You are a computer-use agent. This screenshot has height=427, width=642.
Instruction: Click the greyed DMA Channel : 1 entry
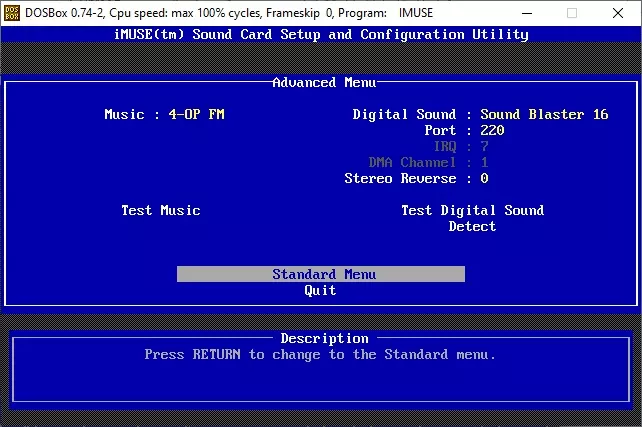(x=428, y=163)
